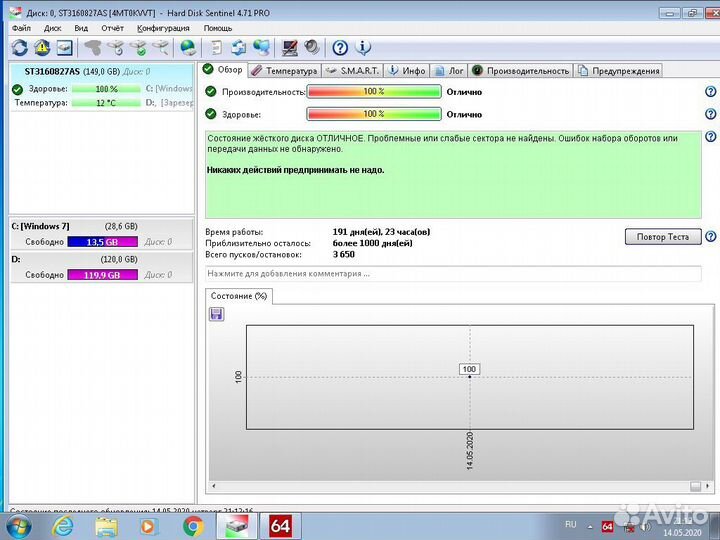Select the D: partition entry
Screen dimensions: 720x540
[101, 267]
